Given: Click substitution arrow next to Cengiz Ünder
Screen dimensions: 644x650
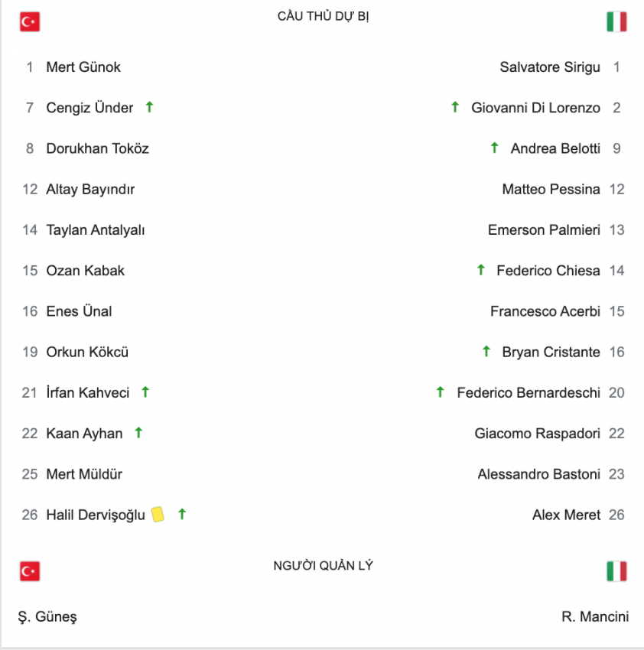Looking at the screenshot, I should click(x=150, y=107).
